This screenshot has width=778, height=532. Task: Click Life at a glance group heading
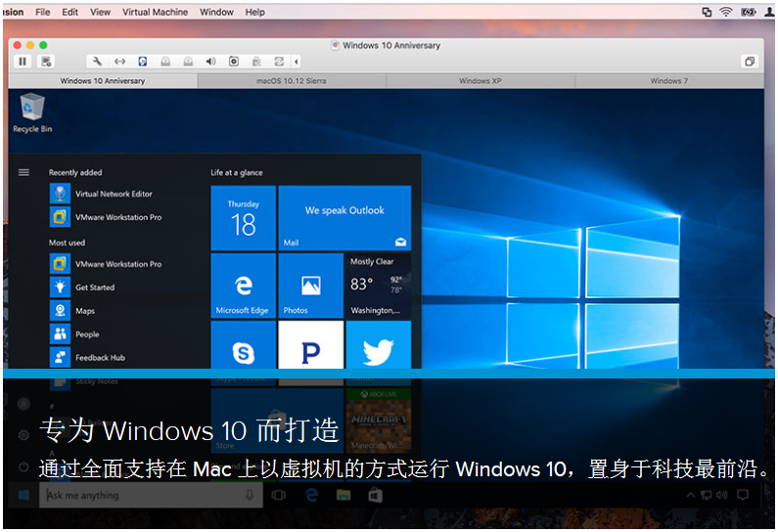237,172
